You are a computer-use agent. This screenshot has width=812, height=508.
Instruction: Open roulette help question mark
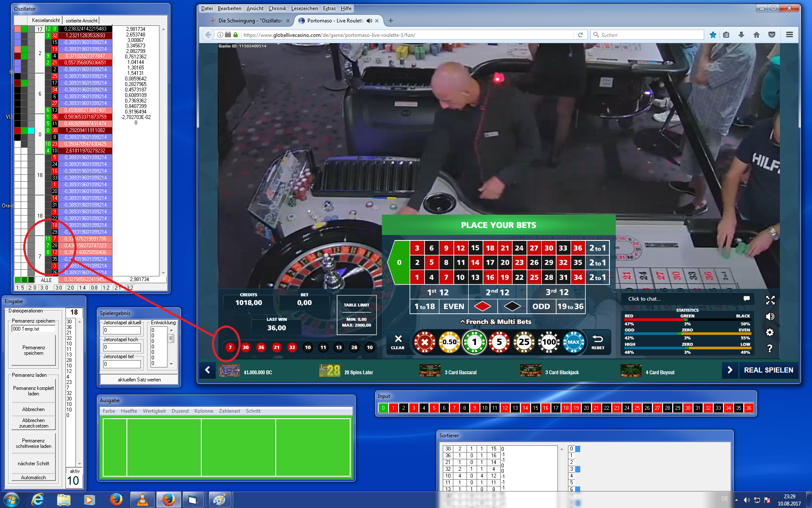click(x=770, y=348)
